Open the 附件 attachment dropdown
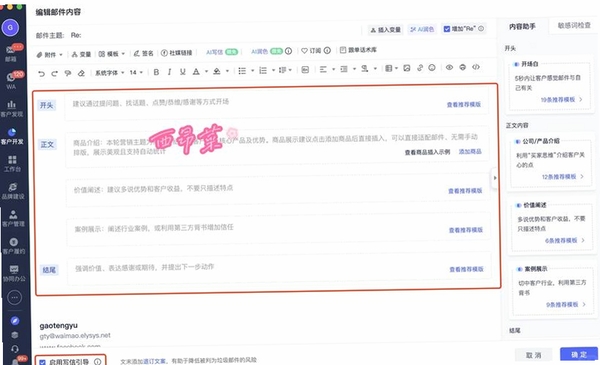The width and height of the screenshot is (600, 365). click(49, 55)
